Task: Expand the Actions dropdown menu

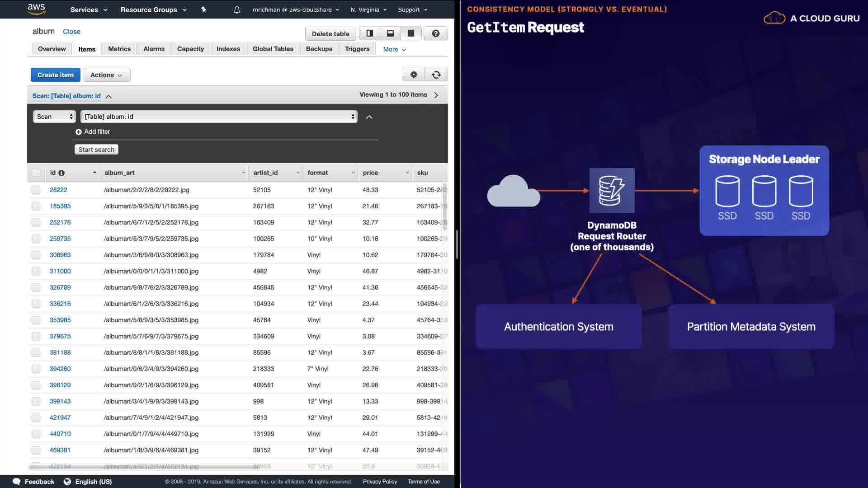Action: pos(107,75)
